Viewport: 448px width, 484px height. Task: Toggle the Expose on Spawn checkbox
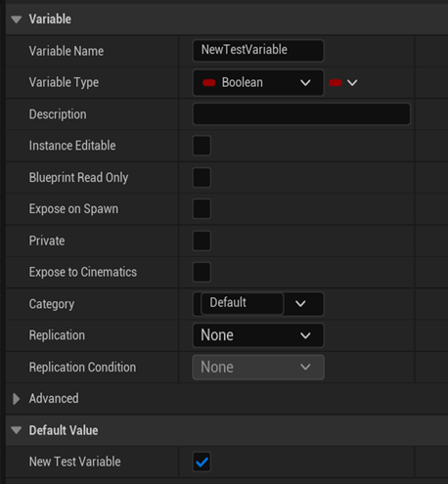click(202, 208)
